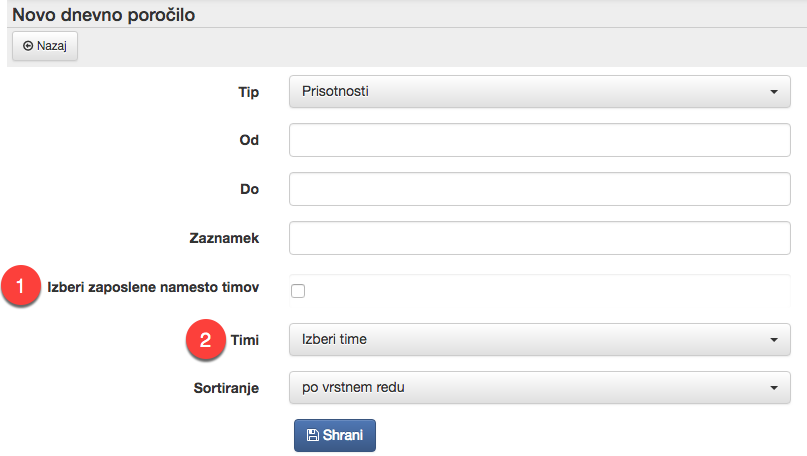Image resolution: width=807 pixels, height=456 pixels.
Task: Select the Zaznamek text field
Action: [539, 239]
